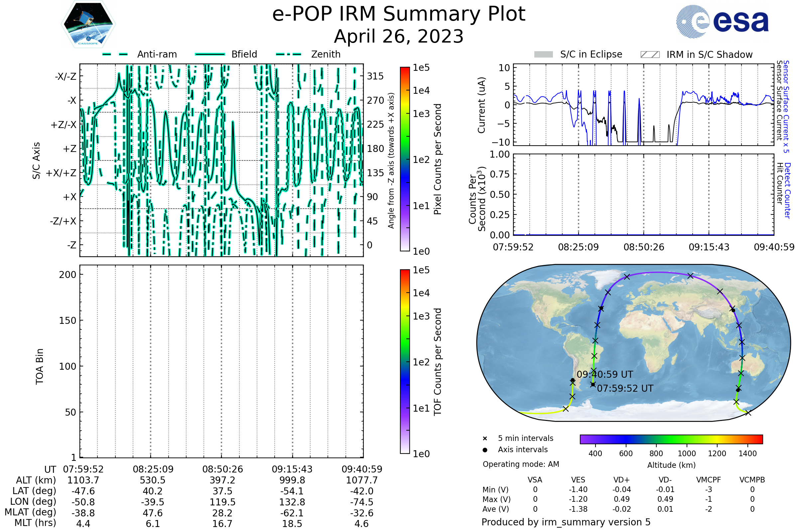Click the Zenith dash-dot legend line
Screen dimensions: 798x532
pyautogui.click(x=289, y=54)
